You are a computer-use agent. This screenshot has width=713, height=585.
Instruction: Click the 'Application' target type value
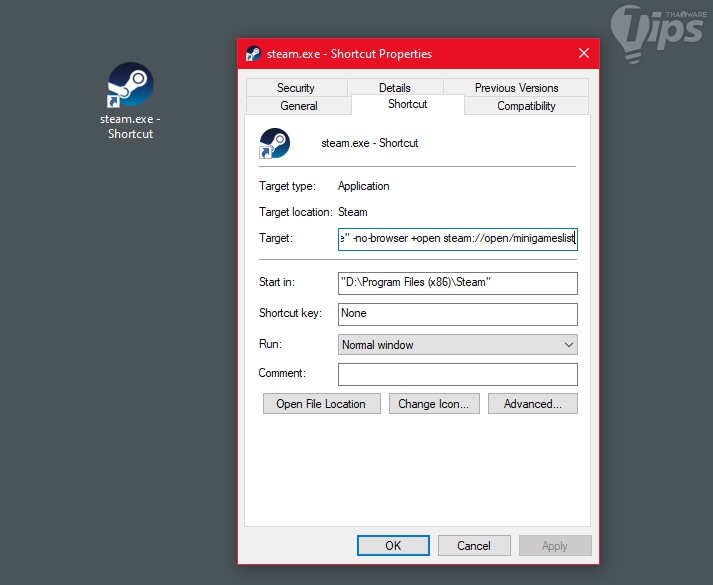364,186
